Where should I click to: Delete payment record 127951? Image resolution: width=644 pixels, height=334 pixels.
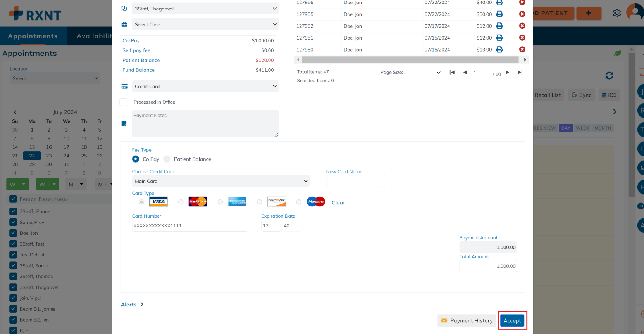pos(522,38)
